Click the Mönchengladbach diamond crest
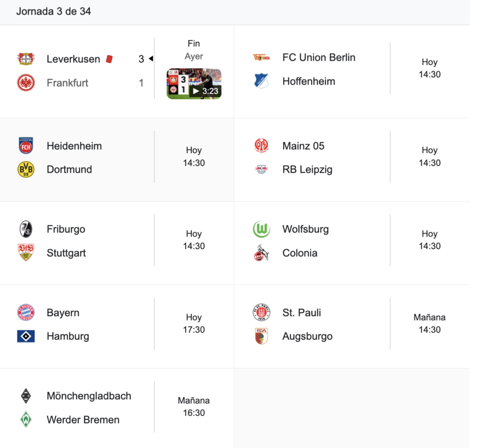This screenshot has width=498, height=448. click(x=26, y=396)
